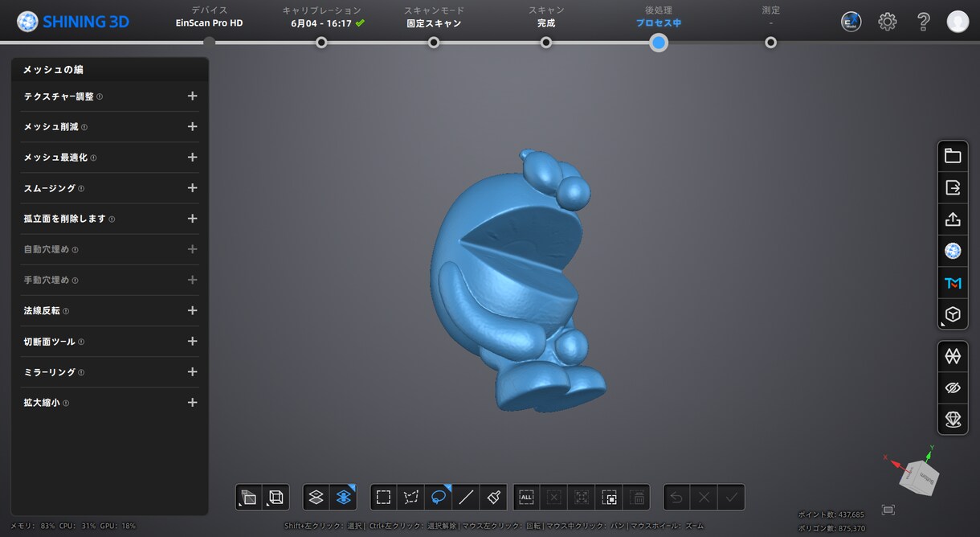Click the invert selection icon
980x537 pixels.
(x=609, y=497)
